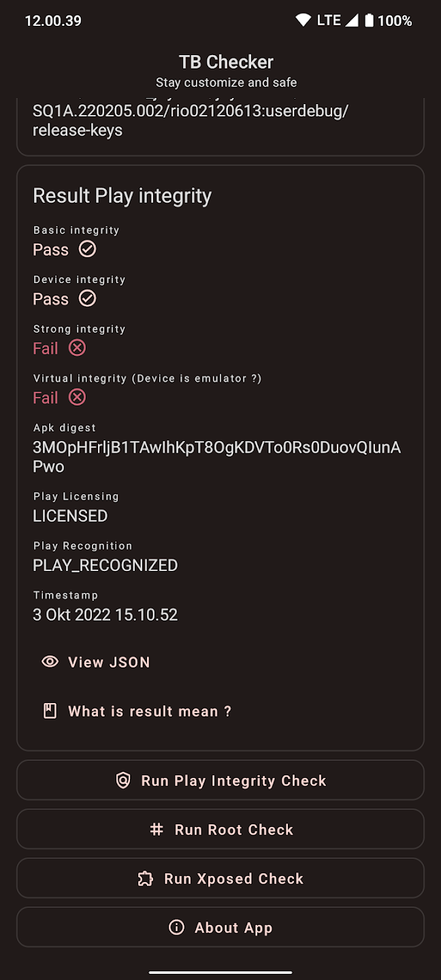Tap the hash icon on Root Check button
441x980 pixels.
pyautogui.click(x=157, y=830)
